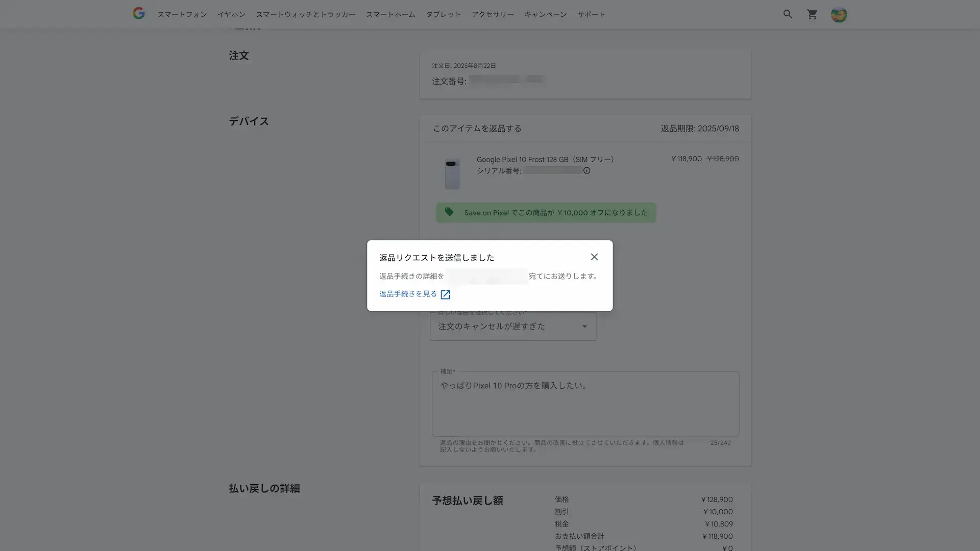980x551 pixels.
Task: Open the shopping cart icon
Action: [812, 14]
